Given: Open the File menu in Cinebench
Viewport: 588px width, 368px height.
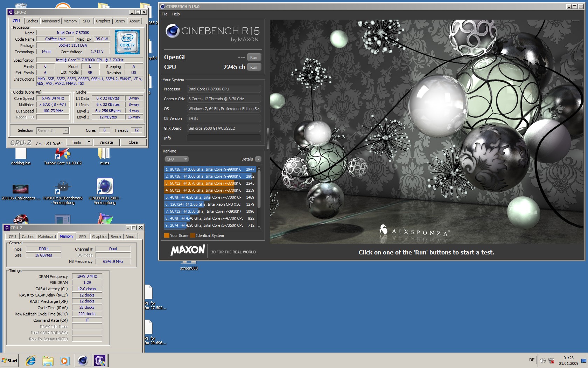Looking at the screenshot, I should [164, 14].
